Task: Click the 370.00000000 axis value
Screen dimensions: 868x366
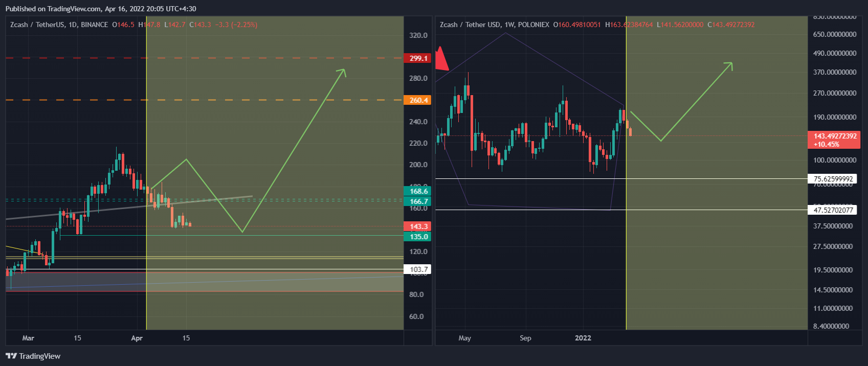Action: coord(835,72)
